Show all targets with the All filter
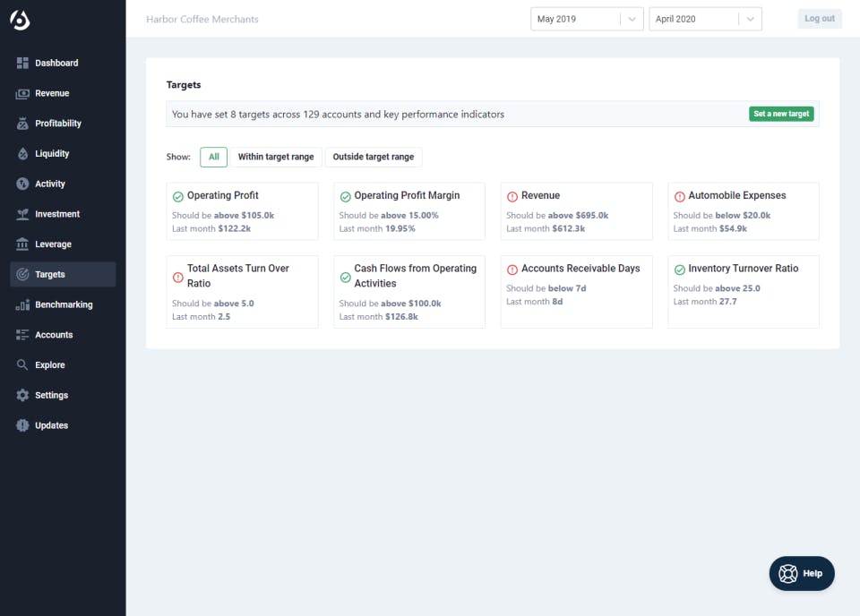The image size is (860, 616). click(x=213, y=157)
